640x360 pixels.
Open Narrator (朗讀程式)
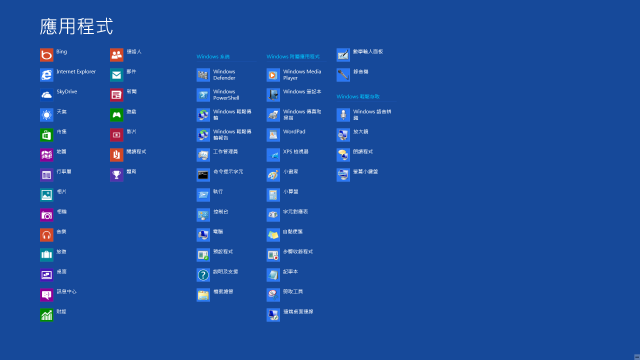pos(343,155)
